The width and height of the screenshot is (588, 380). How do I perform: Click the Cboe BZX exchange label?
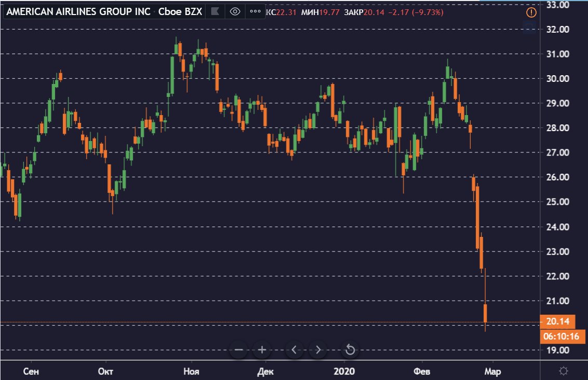pos(180,11)
